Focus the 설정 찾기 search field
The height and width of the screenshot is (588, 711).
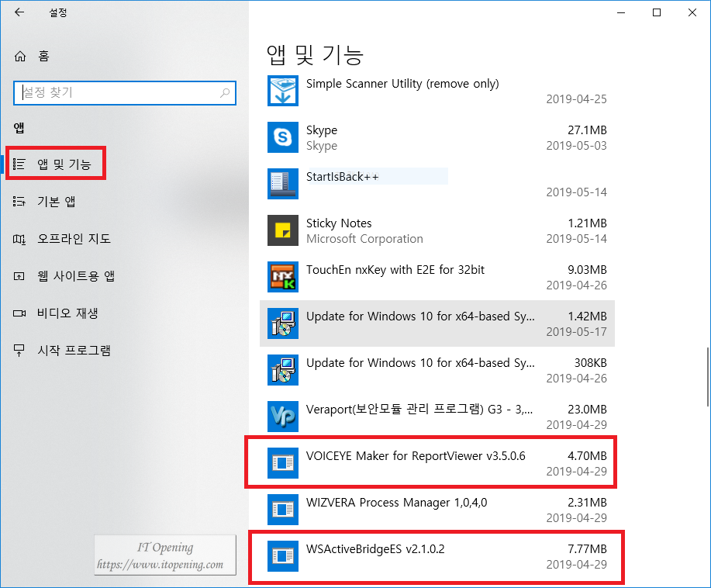(x=125, y=93)
